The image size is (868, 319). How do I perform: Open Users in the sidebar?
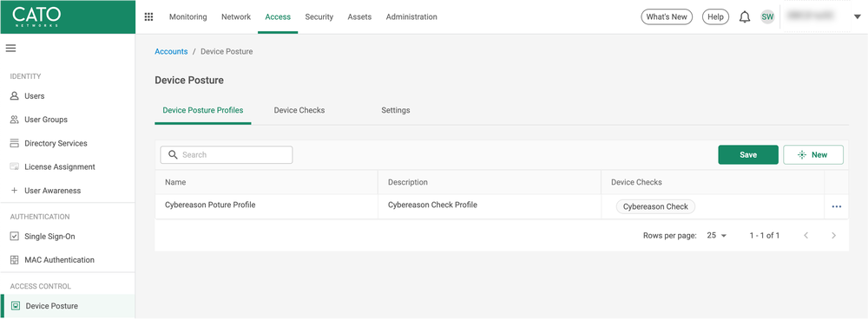(35, 96)
